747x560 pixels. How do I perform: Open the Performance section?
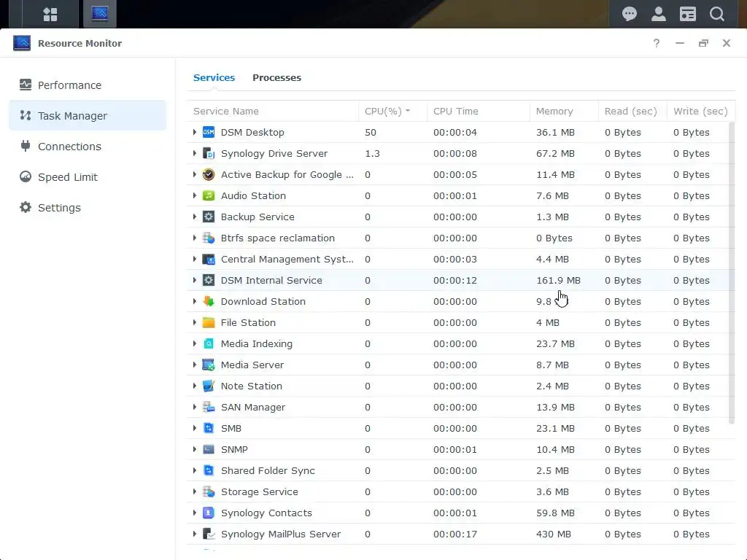pos(88,85)
